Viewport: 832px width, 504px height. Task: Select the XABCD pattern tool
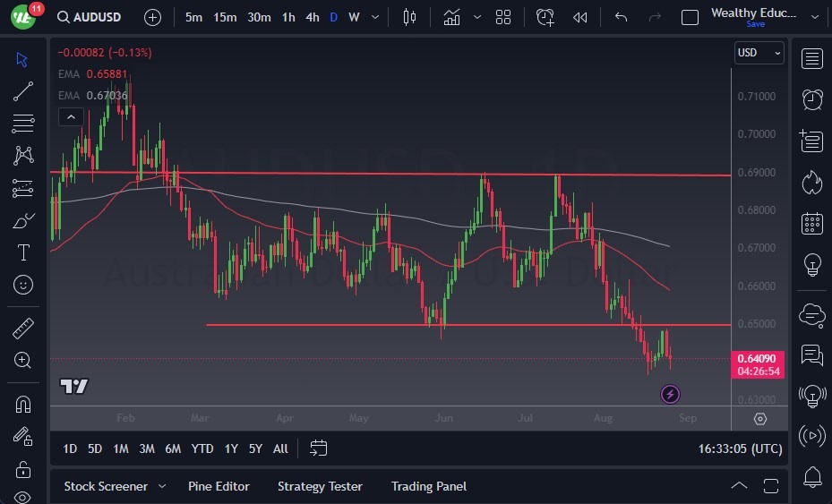pyautogui.click(x=22, y=156)
